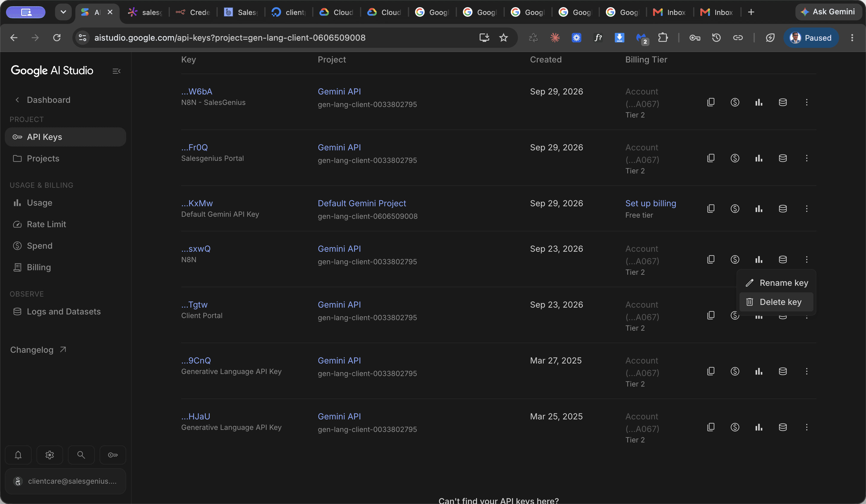The image size is (866, 504).
Task: Open spend icon for ...Fr0Q key
Action: coord(735,158)
